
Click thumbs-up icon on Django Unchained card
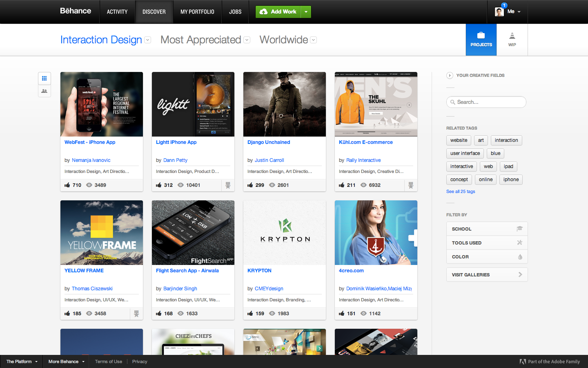250,185
